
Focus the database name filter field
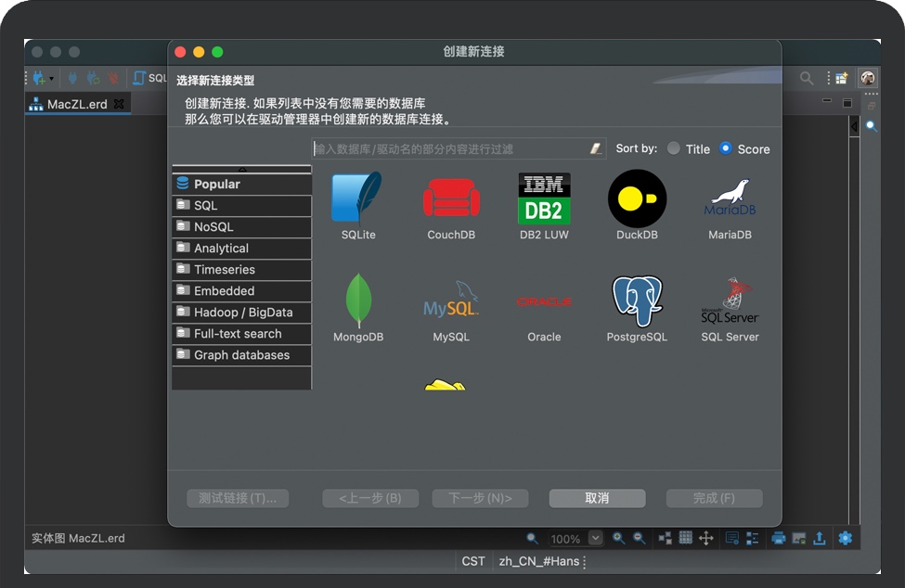coord(459,148)
